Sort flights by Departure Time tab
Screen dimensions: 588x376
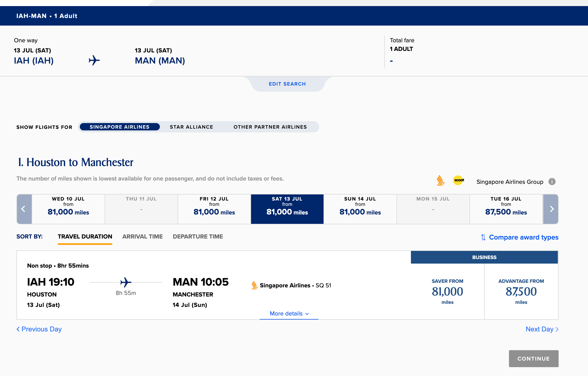click(198, 236)
